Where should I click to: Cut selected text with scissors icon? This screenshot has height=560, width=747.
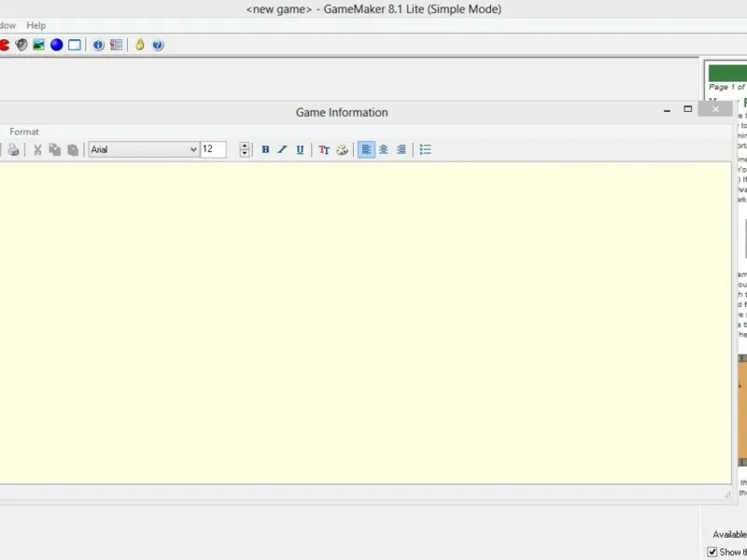click(37, 149)
